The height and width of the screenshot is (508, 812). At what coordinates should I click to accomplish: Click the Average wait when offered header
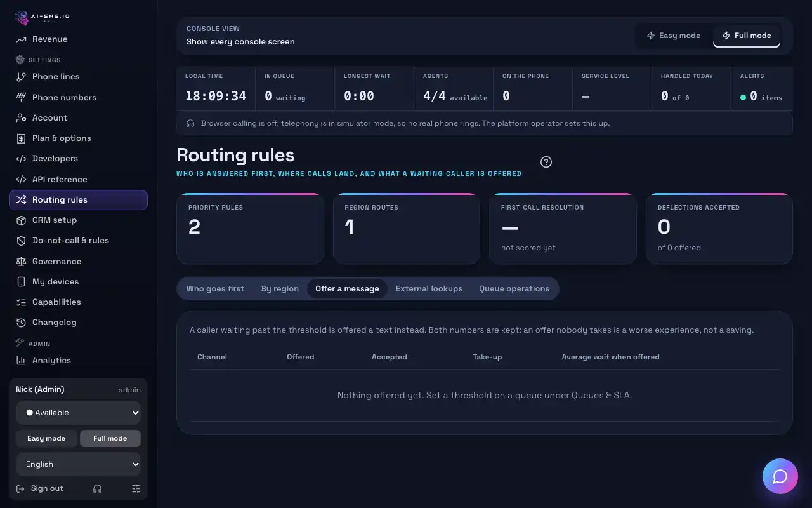tap(610, 357)
